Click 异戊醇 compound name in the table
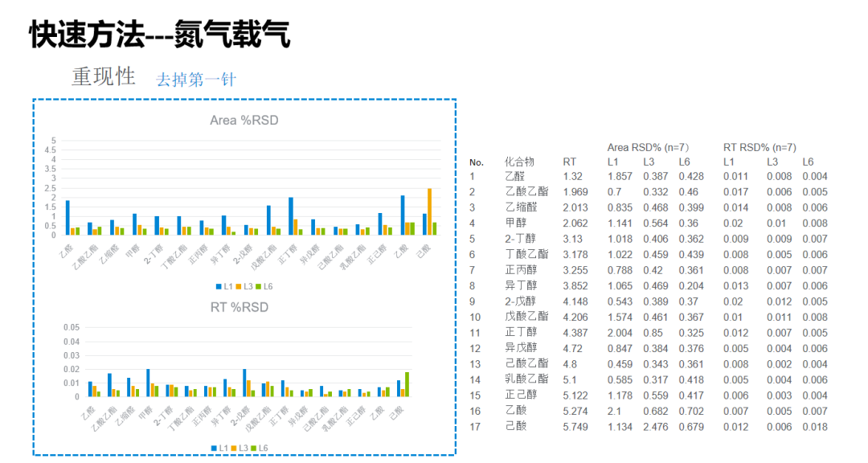 coord(521,348)
